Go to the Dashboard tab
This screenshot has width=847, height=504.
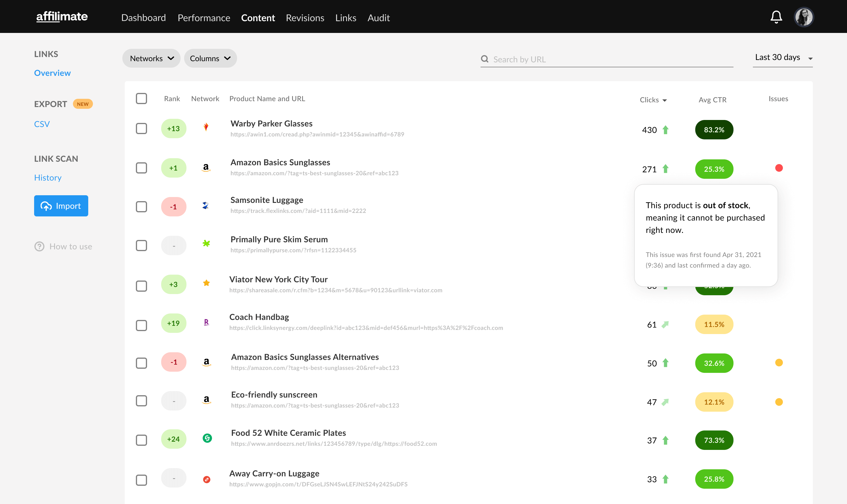(143, 18)
